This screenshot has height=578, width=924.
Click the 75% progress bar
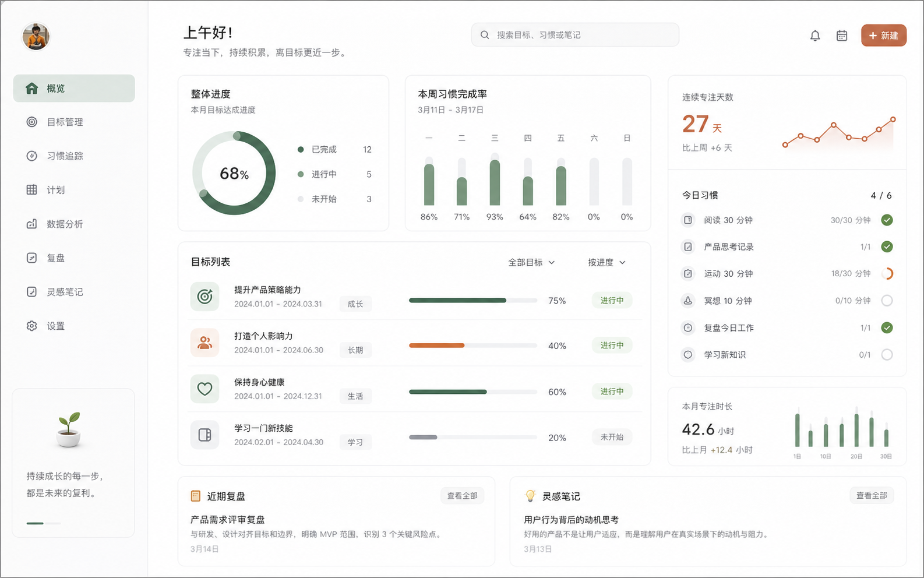pos(473,301)
